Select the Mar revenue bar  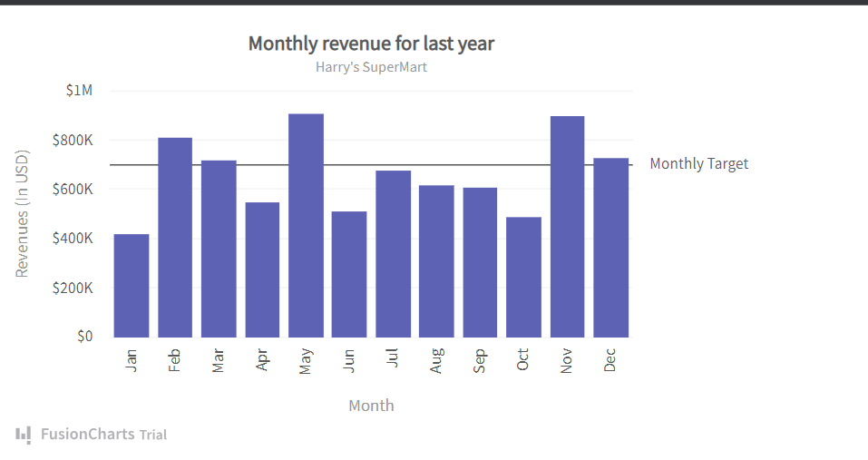(x=219, y=249)
